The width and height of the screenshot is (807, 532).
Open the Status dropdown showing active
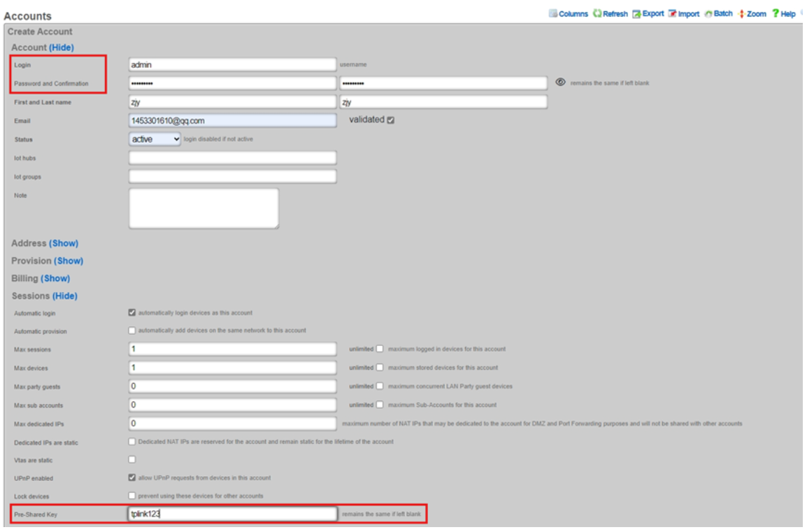(x=155, y=139)
